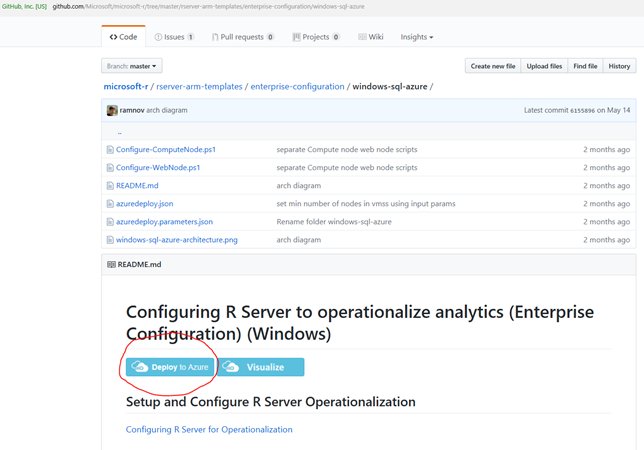Viewport: 644px width, 450px height.
Task: Click the book icon in README.md header
Action: (x=111, y=264)
